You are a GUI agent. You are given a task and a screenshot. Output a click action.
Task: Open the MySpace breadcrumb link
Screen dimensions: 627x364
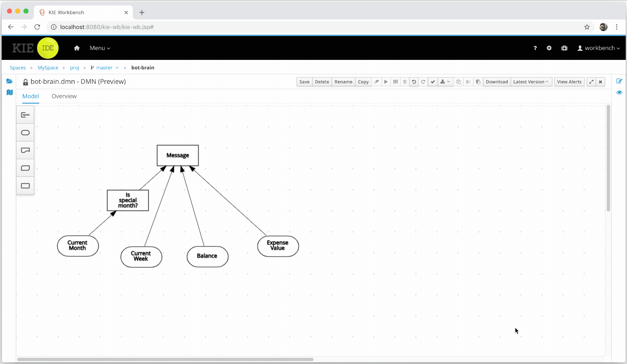pos(48,68)
